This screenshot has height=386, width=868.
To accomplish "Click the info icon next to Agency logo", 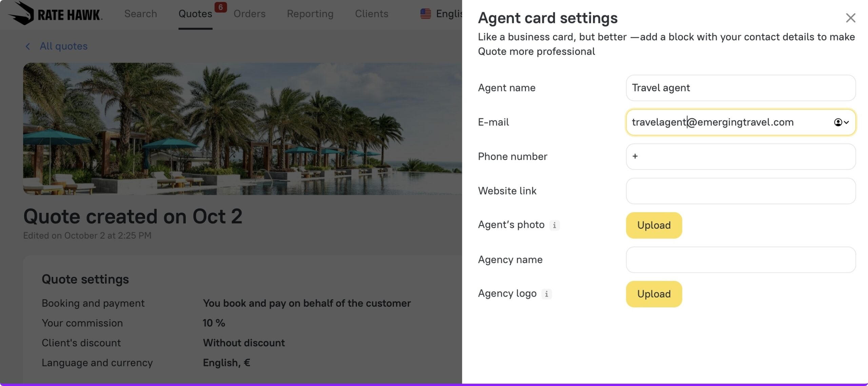I will pos(546,294).
